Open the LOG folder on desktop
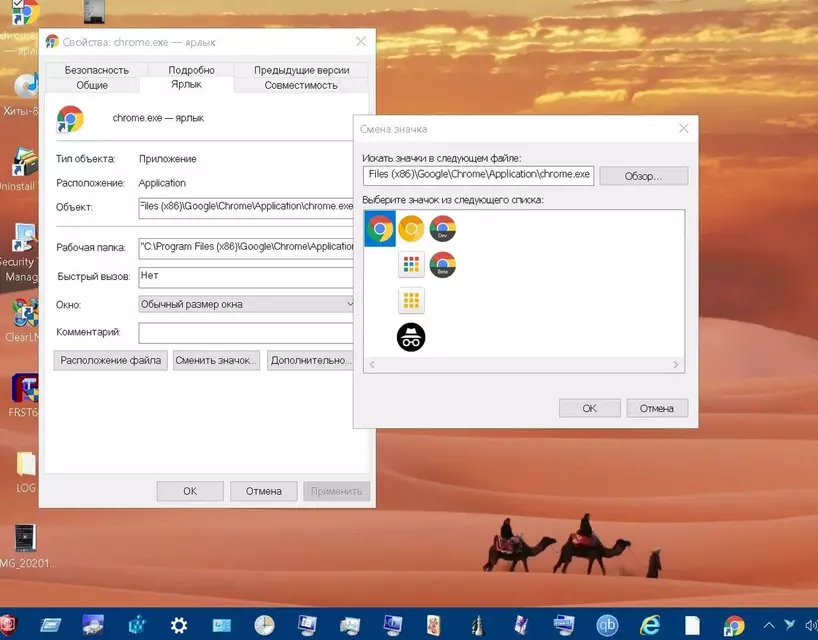 26,472
